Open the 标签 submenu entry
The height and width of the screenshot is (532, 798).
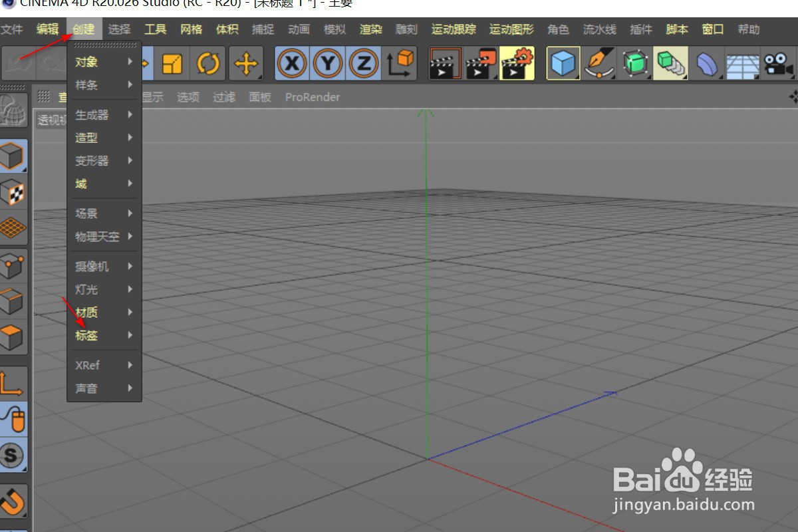104,335
